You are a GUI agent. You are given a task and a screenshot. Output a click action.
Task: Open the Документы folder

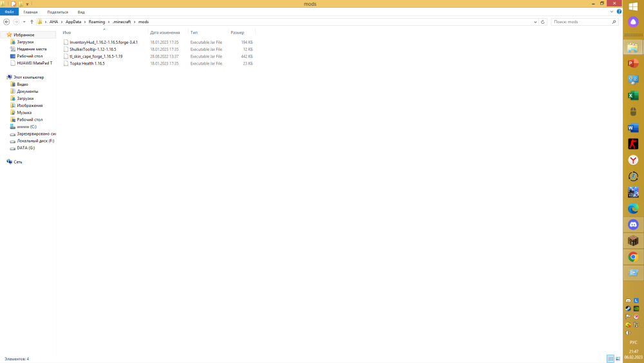[x=28, y=92]
